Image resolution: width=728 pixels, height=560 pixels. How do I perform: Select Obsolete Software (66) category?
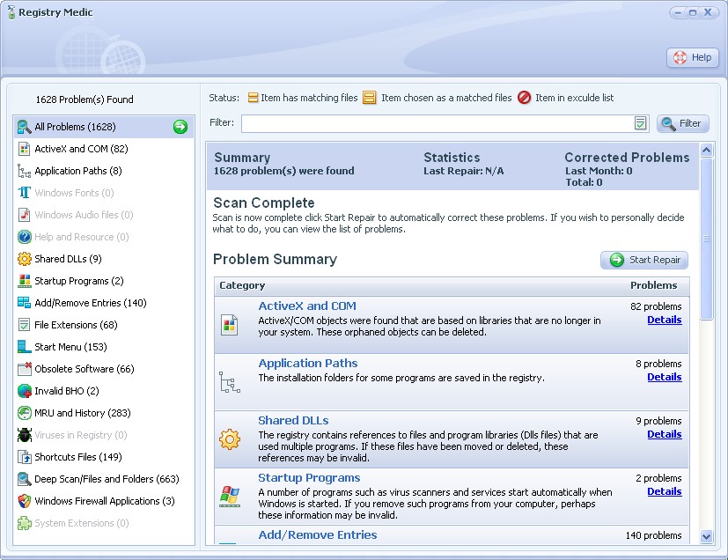[x=104, y=369]
